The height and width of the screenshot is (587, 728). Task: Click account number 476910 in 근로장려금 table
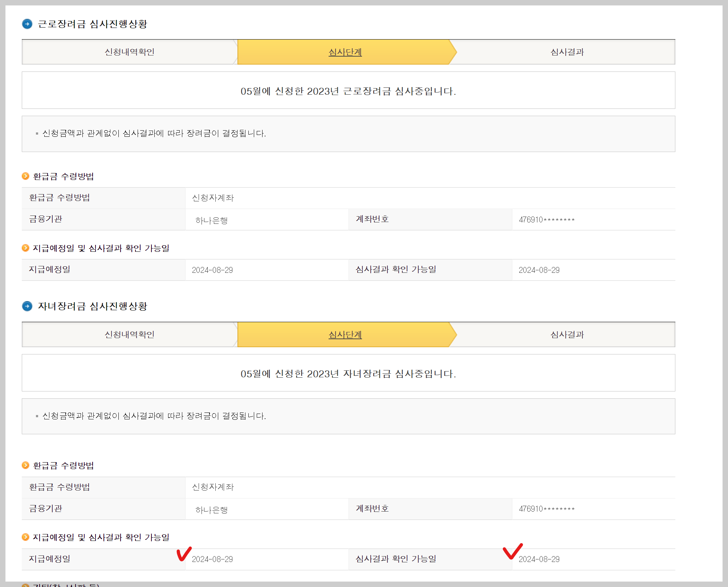[546, 220]
